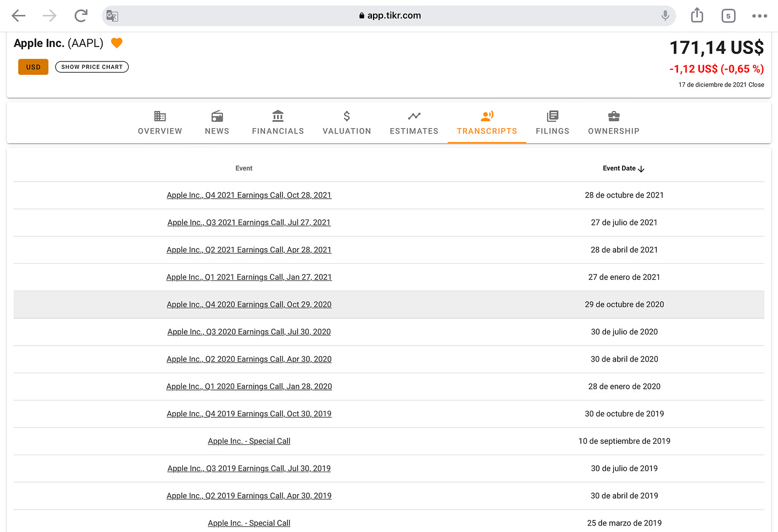The width and height of the screenshot is (778, 532).
Task: Click the browser forward arrow
Action: coord(50,16)
